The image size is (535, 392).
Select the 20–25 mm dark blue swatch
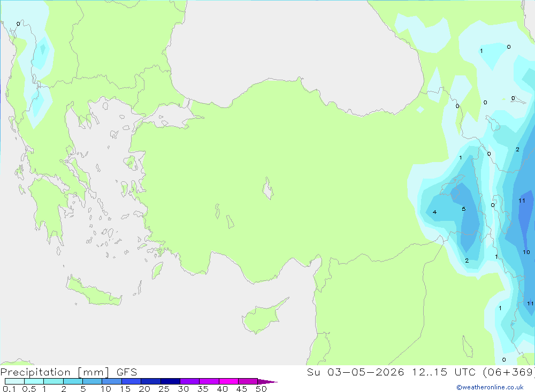(150, 381)
